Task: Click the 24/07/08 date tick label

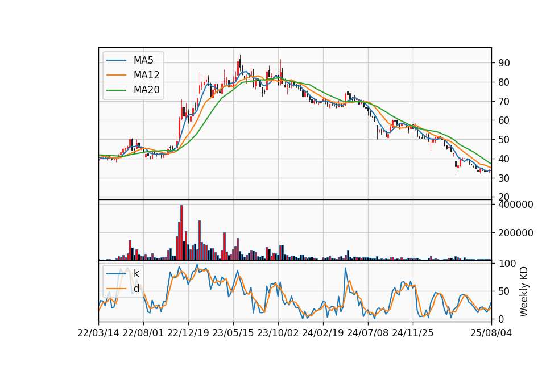Action: point(368,333)
